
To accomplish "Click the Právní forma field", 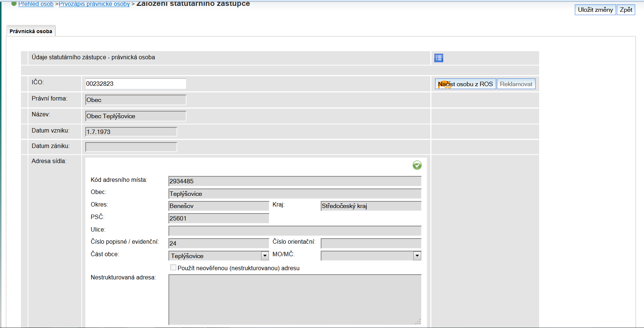I will click(x=136, y=100).
